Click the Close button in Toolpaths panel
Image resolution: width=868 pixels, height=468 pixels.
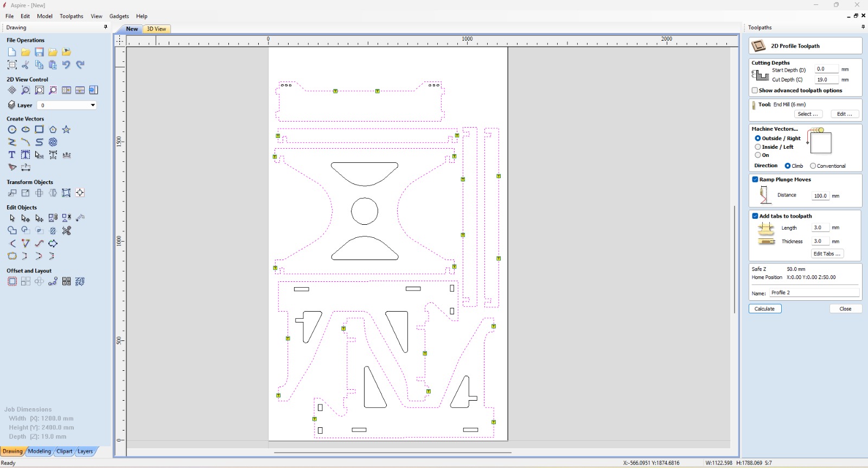click(x=846, y=309)
